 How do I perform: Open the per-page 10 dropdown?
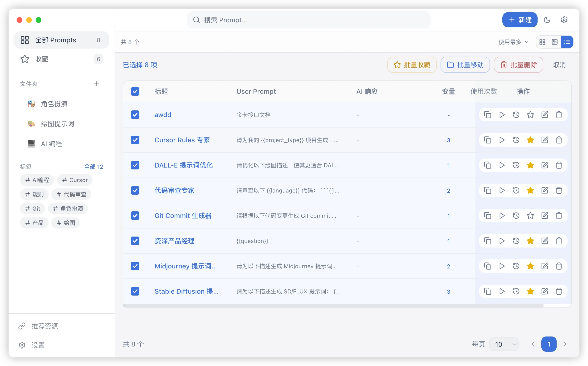pyautogui.click(x=504, y=344)
